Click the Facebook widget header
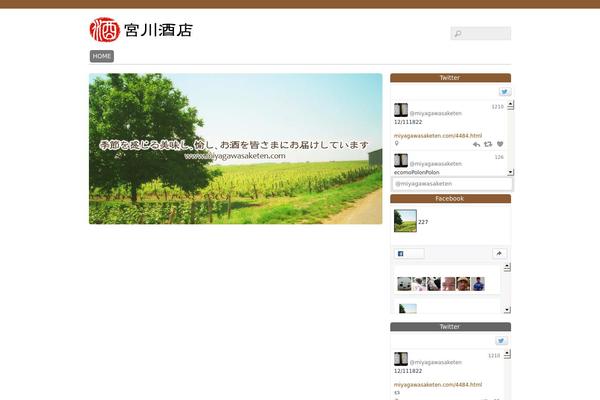600x400 pixels. 450,199
